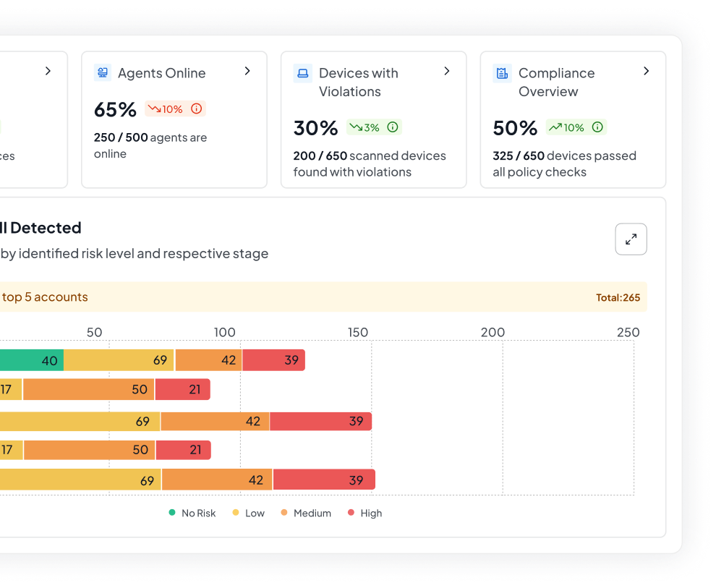Click the Agents Online card icon
Image resolution: width=716 pixels, height=588 pixels.
pos(103,72)
